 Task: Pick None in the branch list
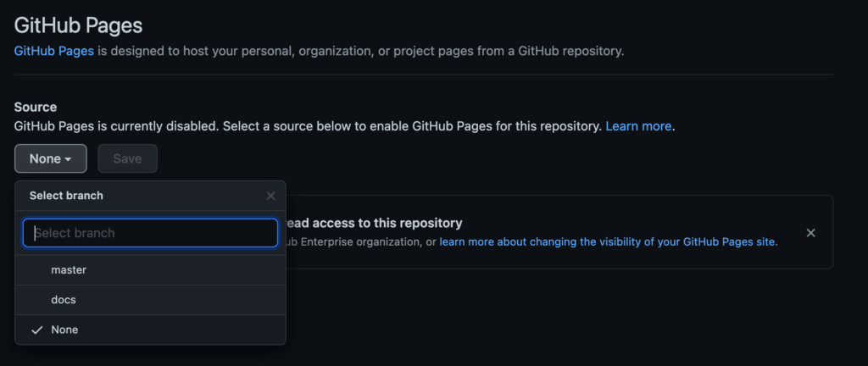coord(64,330)
